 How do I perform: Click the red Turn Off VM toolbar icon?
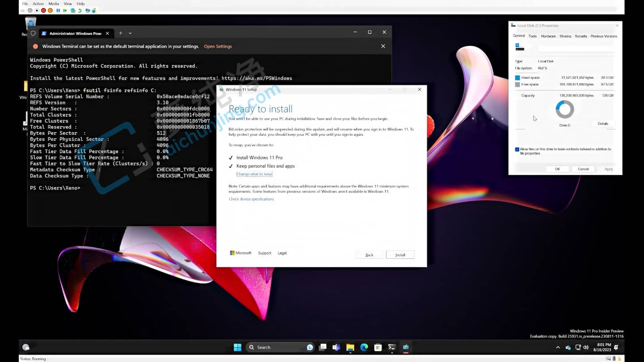43,10
